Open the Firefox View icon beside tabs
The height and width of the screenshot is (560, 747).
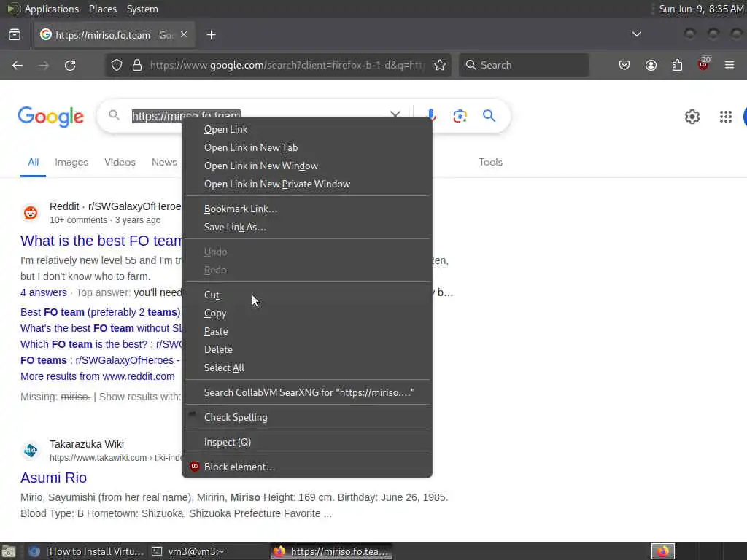point(15,35)
